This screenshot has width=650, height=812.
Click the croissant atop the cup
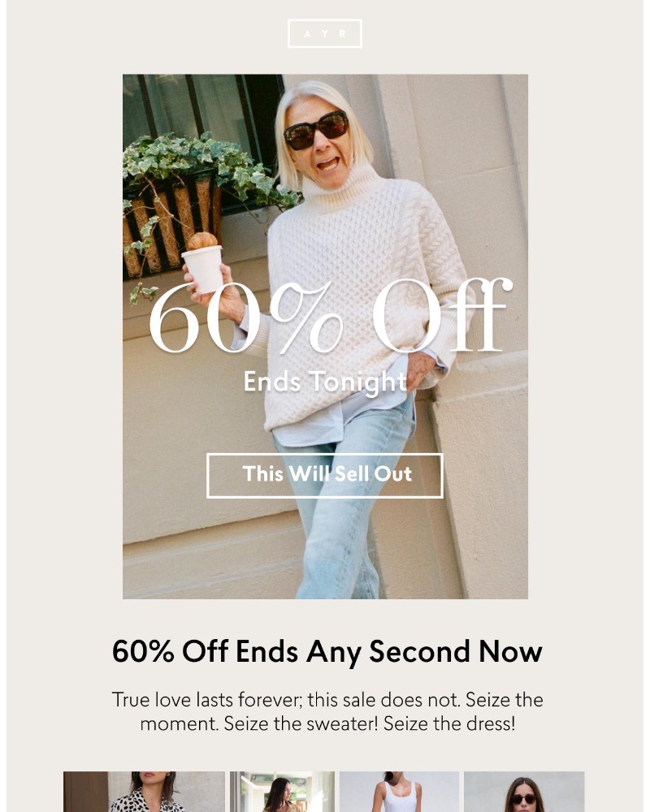(x=201, y=240)
